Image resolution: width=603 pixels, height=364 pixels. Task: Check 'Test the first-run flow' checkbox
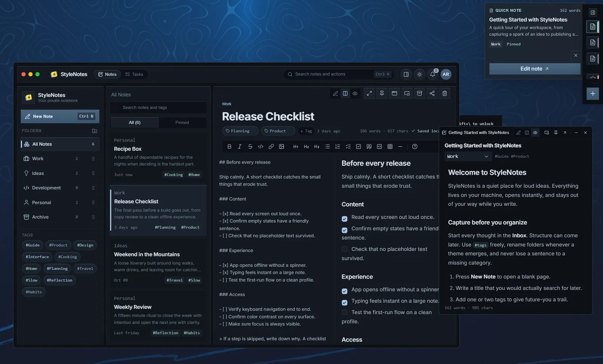tap(344, 312)
